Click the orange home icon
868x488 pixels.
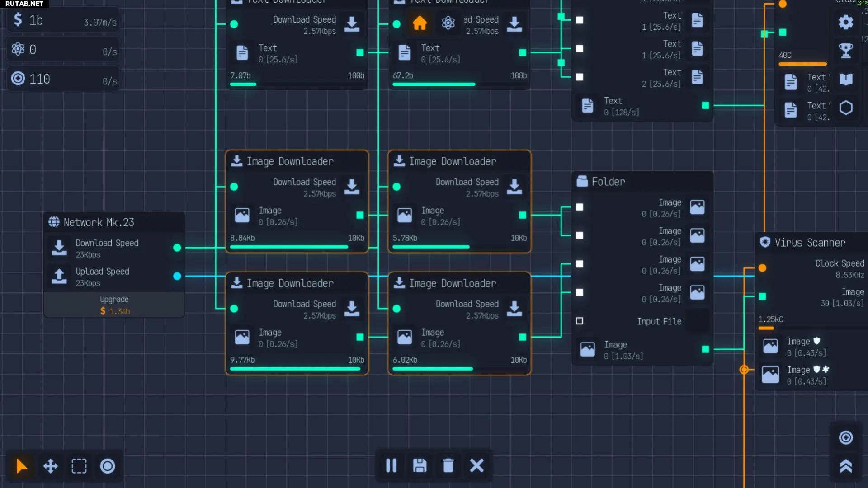point(420,23)
